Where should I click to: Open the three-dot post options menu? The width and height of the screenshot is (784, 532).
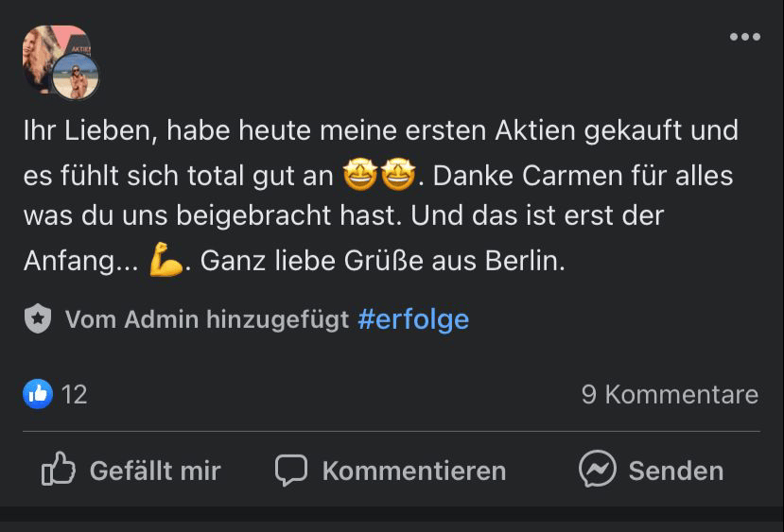[x=744, y=37]
